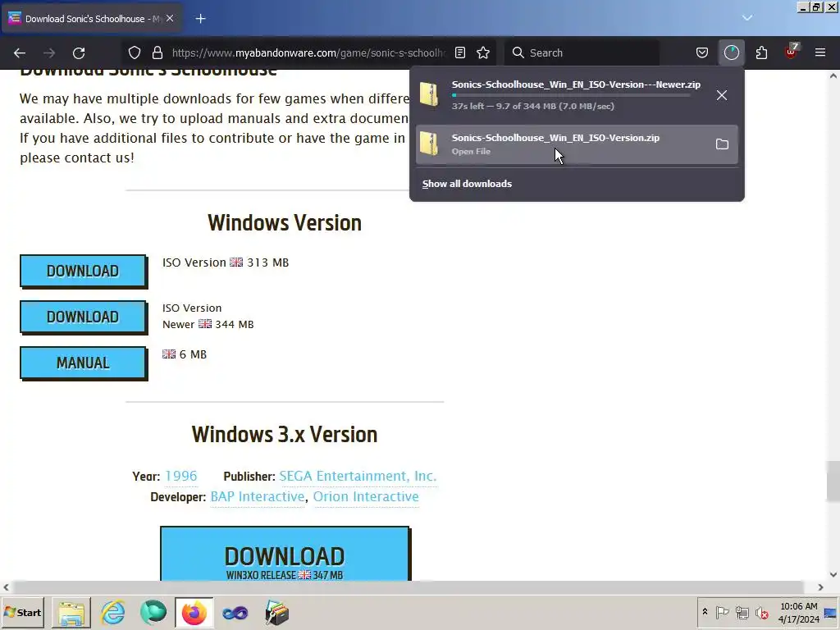Show ISO-Version.zip in folder
The width and height of the screenshot is (840, 630).
click(x=722, y=144)
